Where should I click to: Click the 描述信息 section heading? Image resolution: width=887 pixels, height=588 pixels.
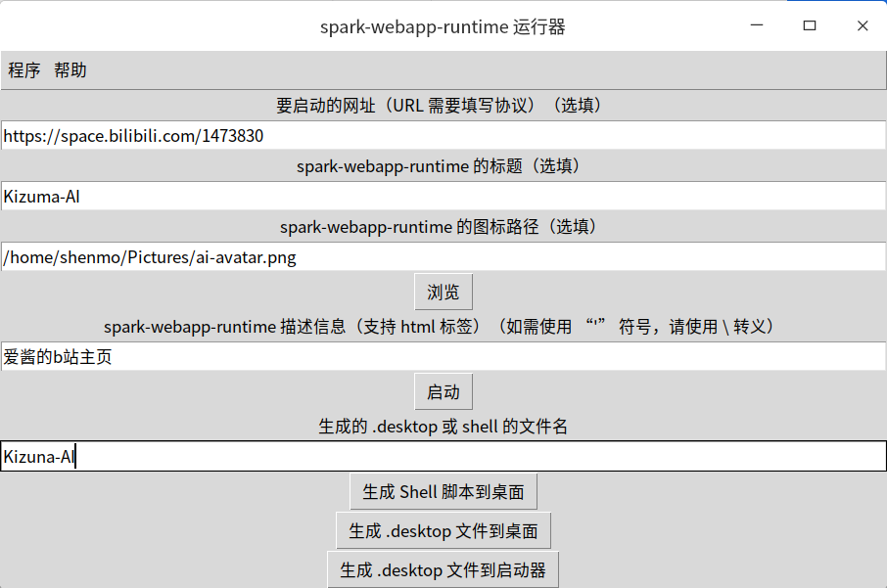coord(443,326)
